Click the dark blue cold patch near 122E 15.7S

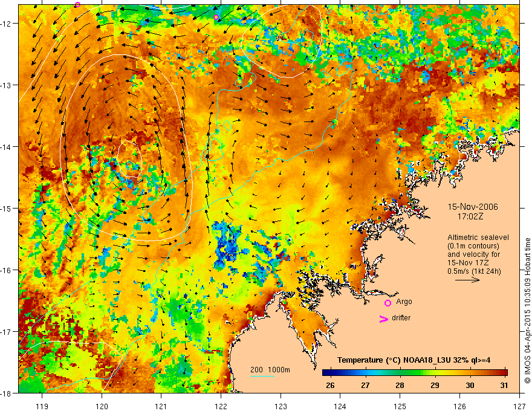[228, 245]
